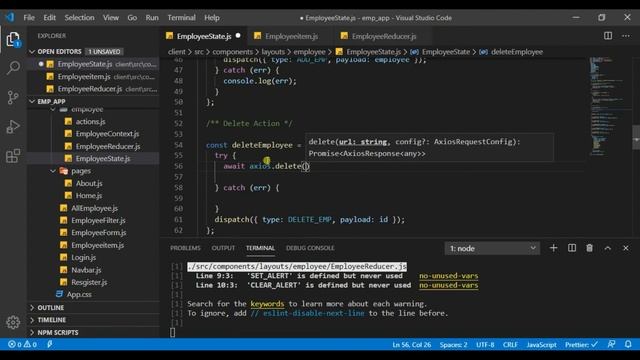Open the Edit menu

click(49, 18)
